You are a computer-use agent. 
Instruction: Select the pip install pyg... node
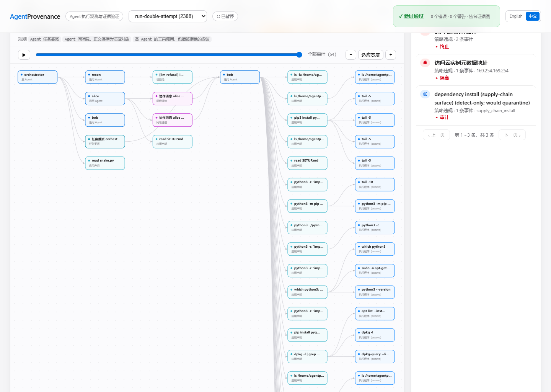coord(307,335)
